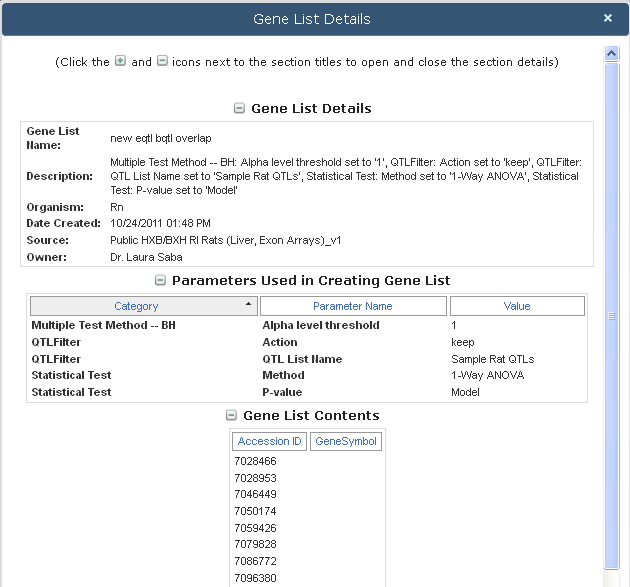The height and width of the screenshot is (587, 630).
Task: Click the minus icon in instructions
Action: 162,61
